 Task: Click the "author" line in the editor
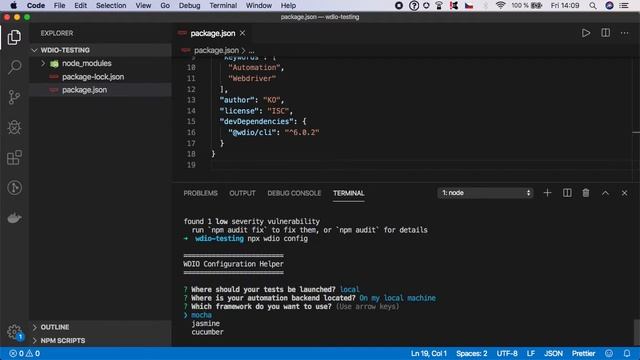pos(251,100)
